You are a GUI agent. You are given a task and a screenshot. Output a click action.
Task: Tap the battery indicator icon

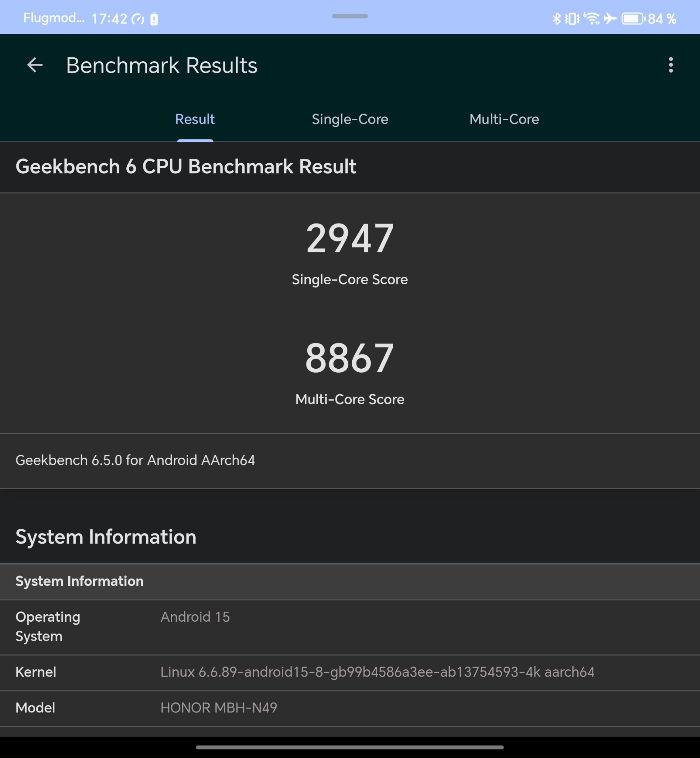tap(633, 19)
